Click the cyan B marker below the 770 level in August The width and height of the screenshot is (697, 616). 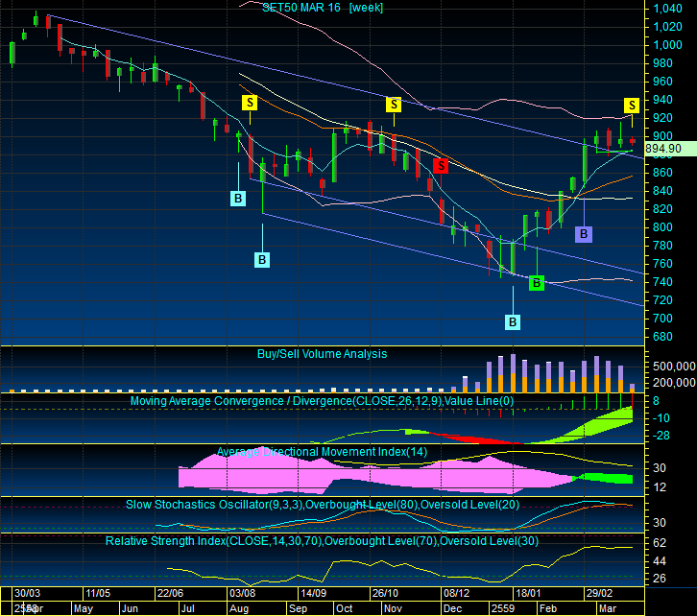tap(262, 260)
